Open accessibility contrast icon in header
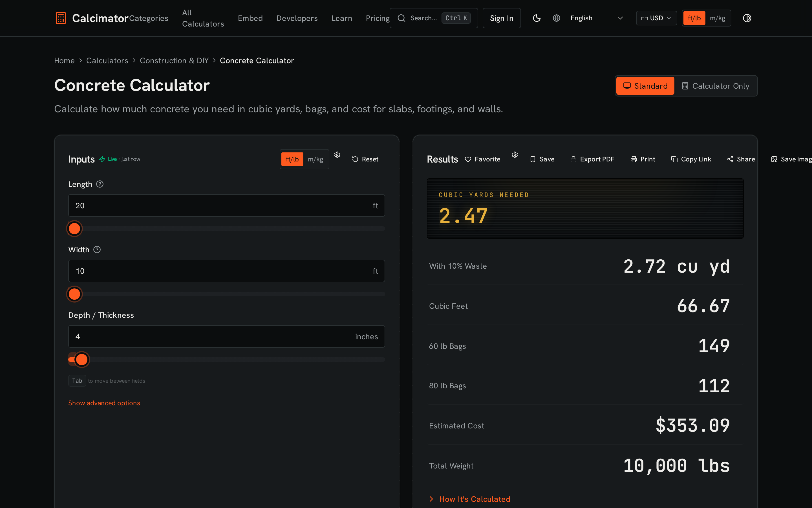Viewport: 812px width, 508px height. tap(747, 18)
